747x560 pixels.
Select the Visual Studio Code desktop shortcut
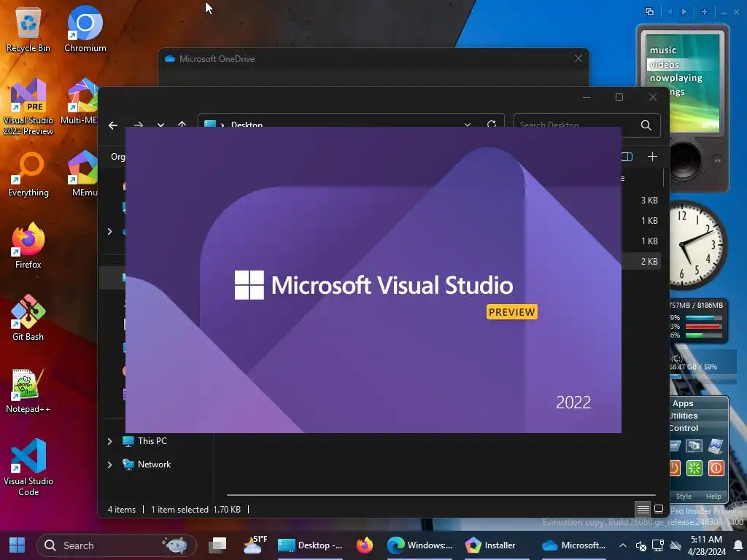pos(28,467)
